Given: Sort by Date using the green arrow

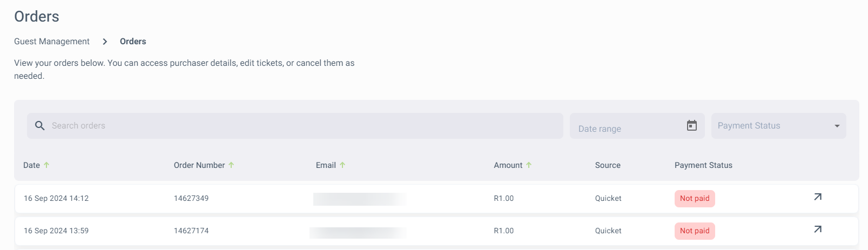Looking at the screenshot, I should 46,165.
